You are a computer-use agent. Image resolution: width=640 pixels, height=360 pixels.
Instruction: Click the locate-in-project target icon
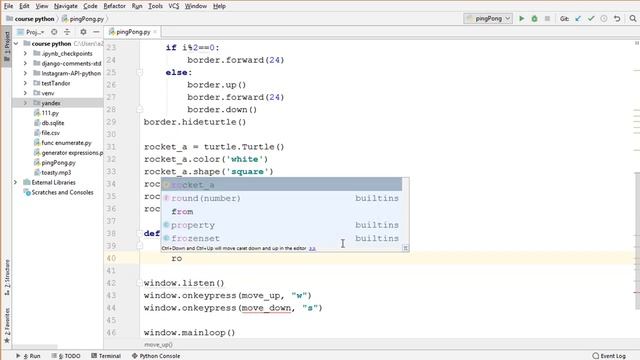pyautogui.click(x=54, y=32)
